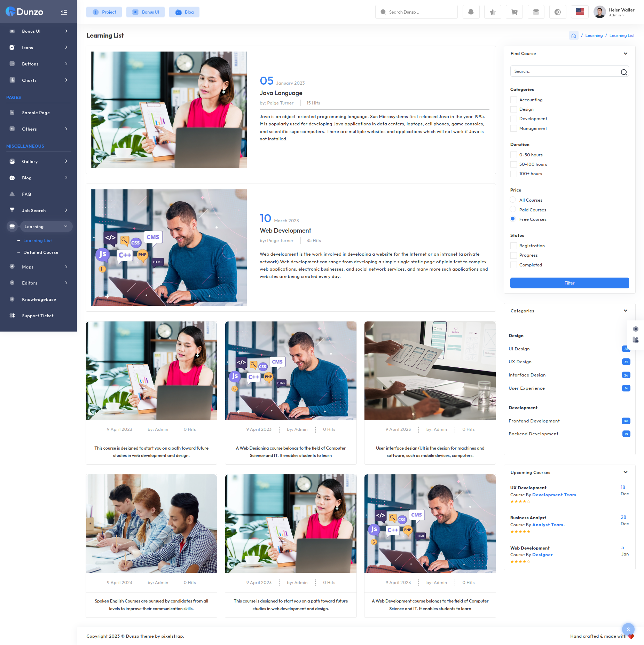The image size is (644, 645).
Task: Tick the Completed status checkbox
Action: [x=513, y=265]
